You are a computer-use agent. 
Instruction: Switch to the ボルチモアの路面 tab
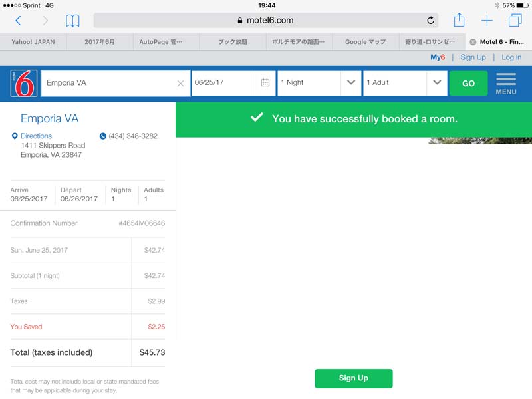[299, 42]
